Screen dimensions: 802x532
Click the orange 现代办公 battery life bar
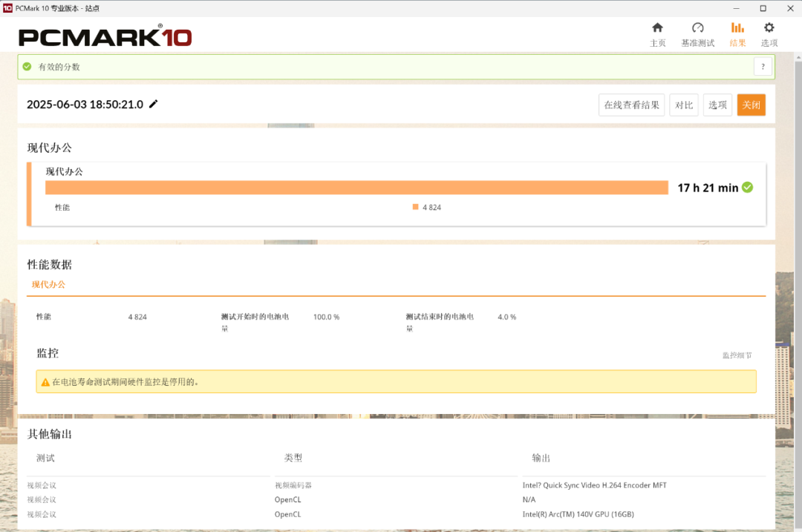pyautogui.click(x=356, y=188)
